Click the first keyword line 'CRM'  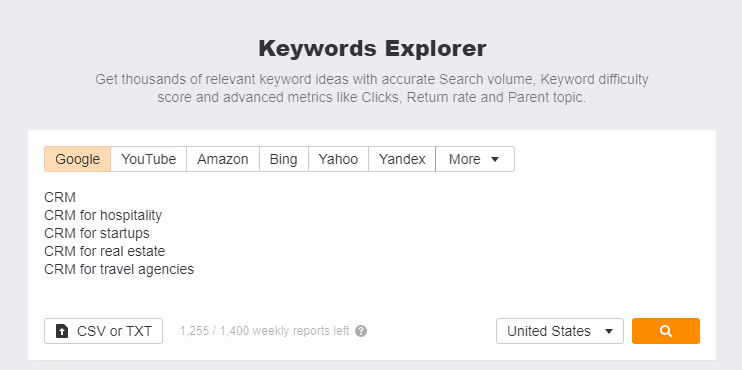click(60, 197)
